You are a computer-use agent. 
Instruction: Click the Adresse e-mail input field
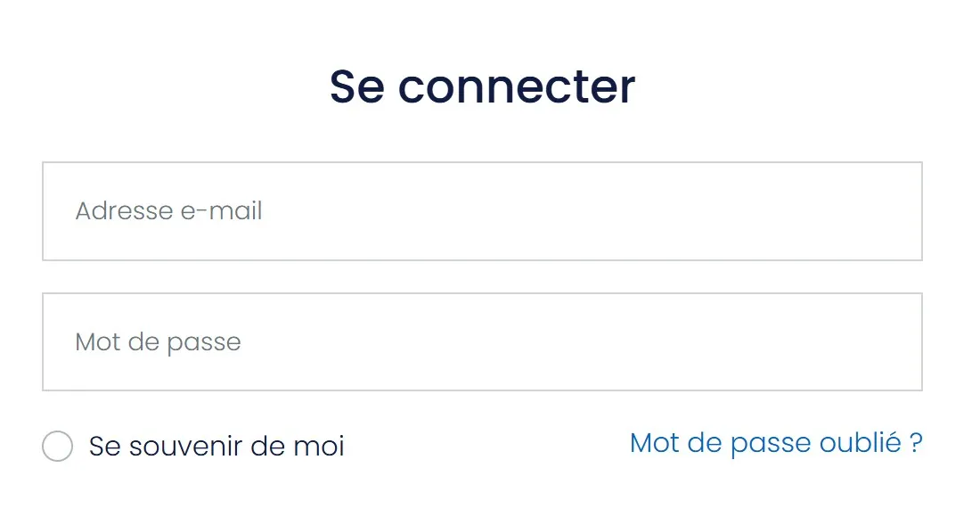pyautogui.click(x=482, y=211)
